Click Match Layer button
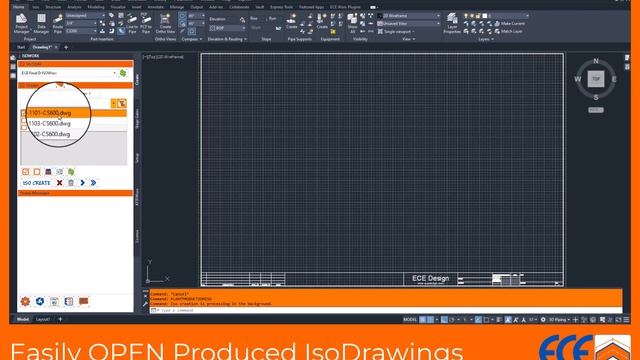Screen dimensions: 640x360 coord(509,31)
